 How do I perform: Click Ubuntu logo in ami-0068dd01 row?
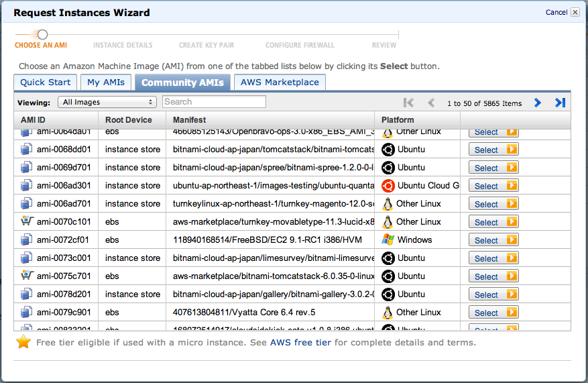pos(388,150)
